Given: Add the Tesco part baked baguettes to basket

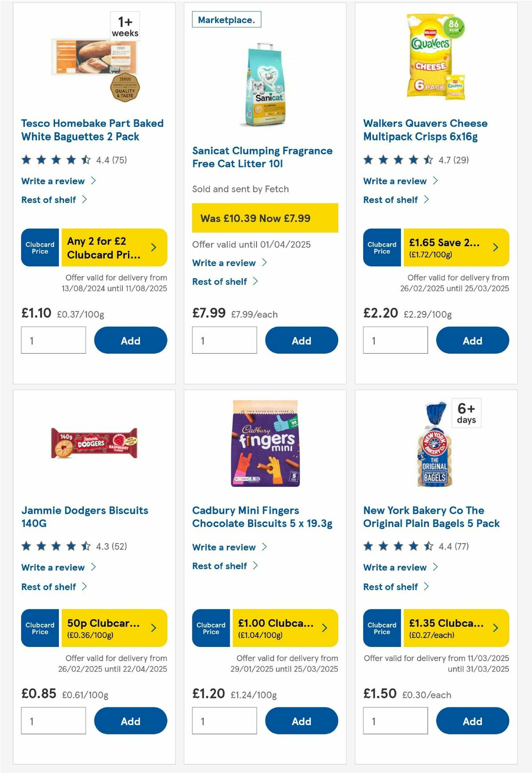Looking at the screenshot, I should point(130,340).
